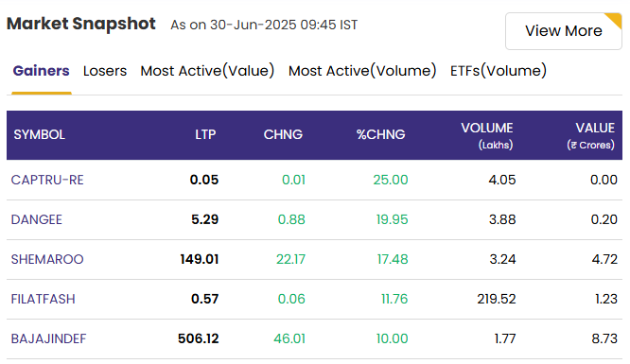Open the CAPTRU-RE symbol link
This screenshot has width=630, height=364.
pyautogui.click(x=47, y=180)
